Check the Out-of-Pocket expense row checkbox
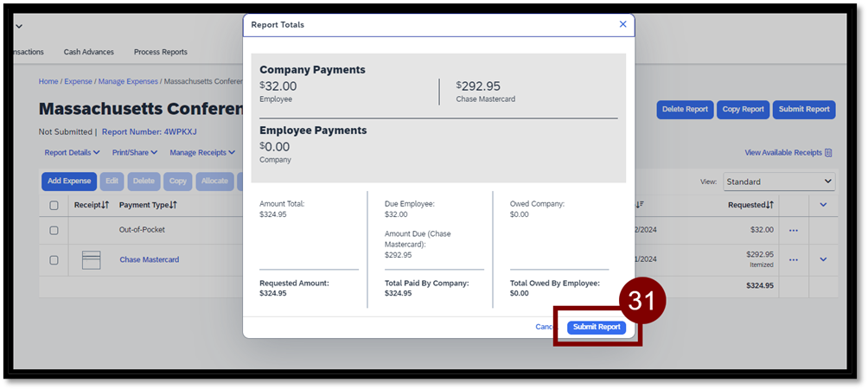Image resolution: width=868 pixels, height=389 pixels. [x=54, y=231]
